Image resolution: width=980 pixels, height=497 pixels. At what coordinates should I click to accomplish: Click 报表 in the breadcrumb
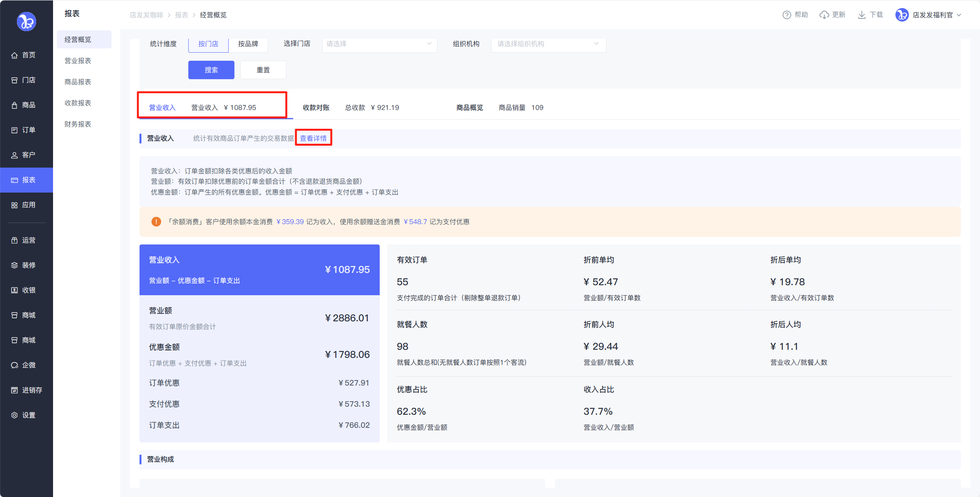pos(181,15)
